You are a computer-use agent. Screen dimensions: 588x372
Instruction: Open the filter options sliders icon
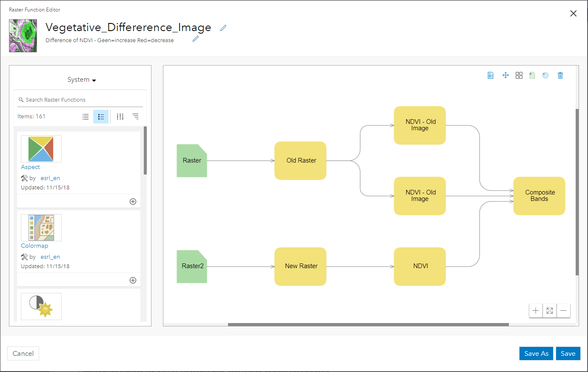[x=120, y=117]
